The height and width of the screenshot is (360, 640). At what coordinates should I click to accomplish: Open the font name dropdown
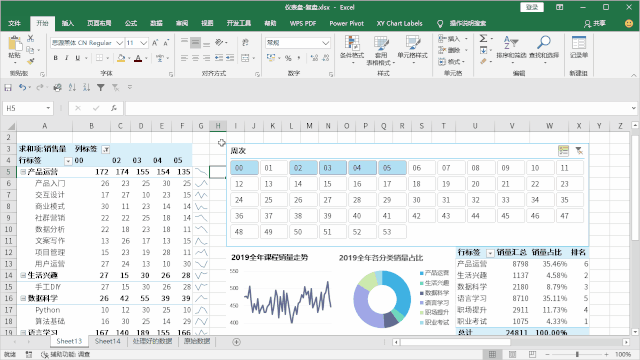[x=119, y=42]
